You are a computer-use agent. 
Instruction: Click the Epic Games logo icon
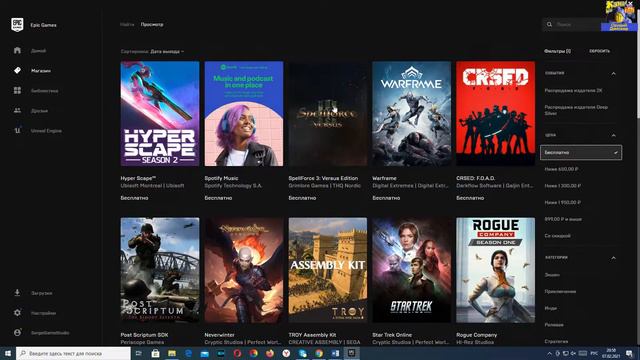17,25
